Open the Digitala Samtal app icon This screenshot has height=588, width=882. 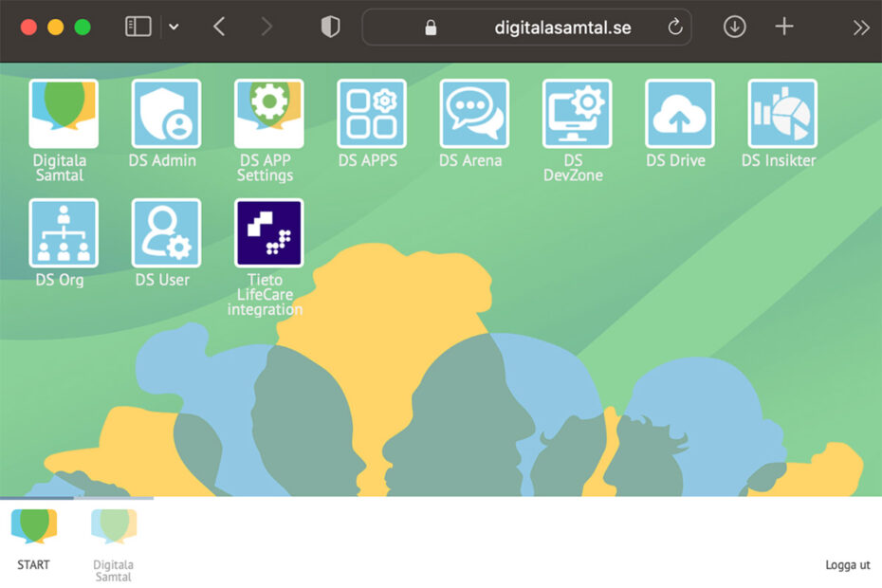click(64, 114)
